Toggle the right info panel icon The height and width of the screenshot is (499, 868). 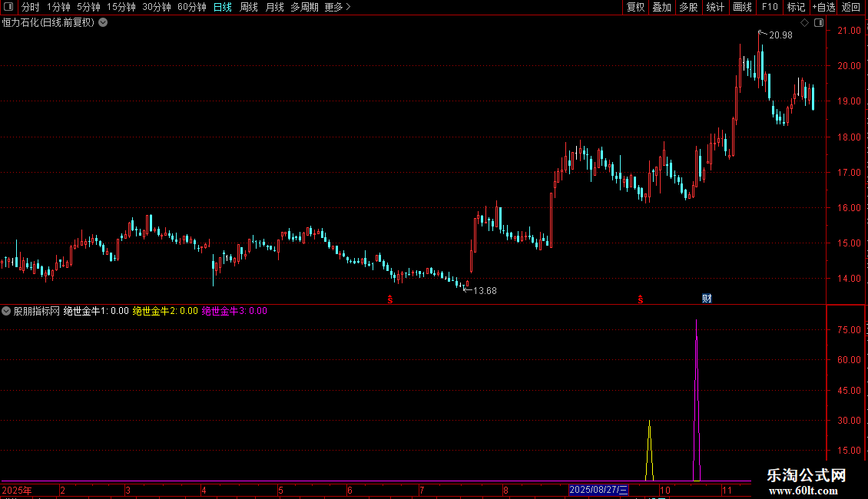819,23
